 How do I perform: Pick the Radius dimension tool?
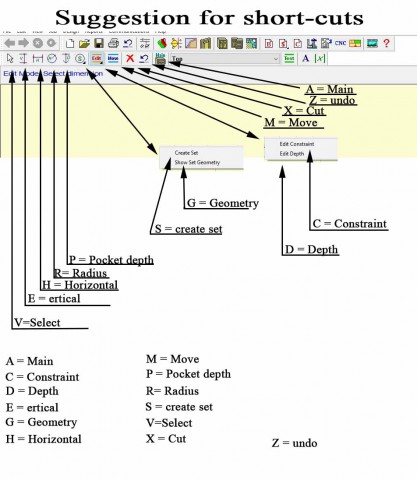[x=52, y=59]
